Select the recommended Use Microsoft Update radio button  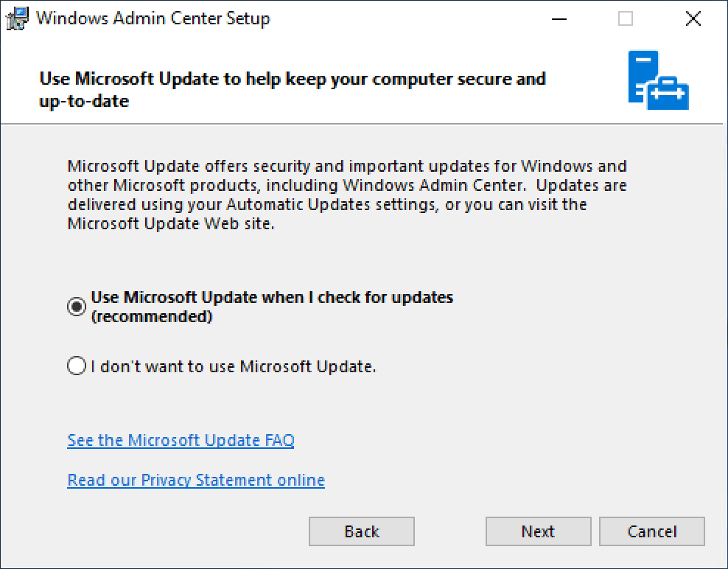coord(77,307)
